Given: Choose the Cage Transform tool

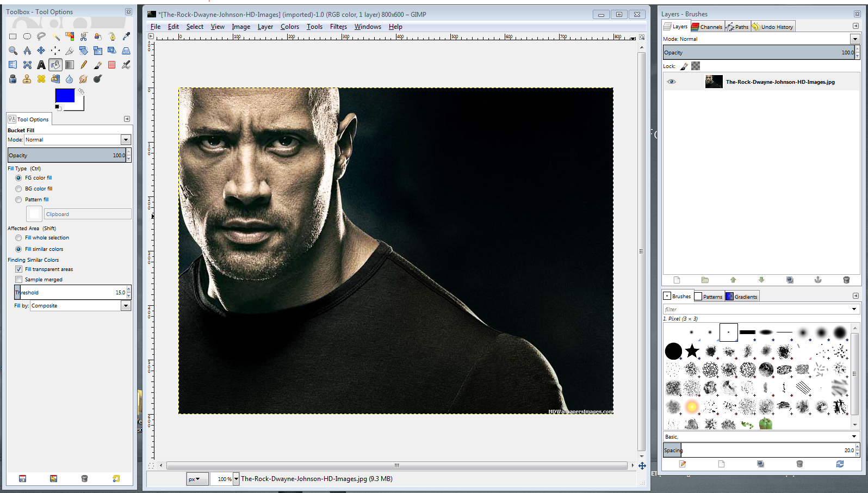Looking at the screenshot, I should pos(27,65).
